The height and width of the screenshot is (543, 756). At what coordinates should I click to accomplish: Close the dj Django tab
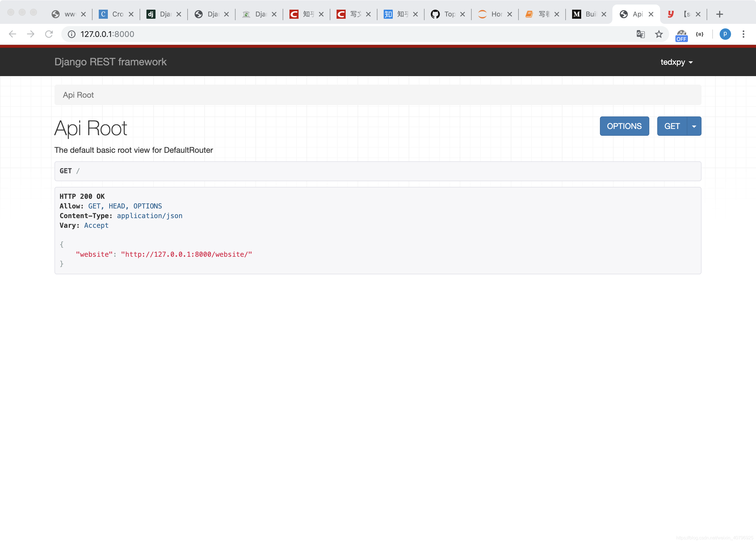coord(179,14)
